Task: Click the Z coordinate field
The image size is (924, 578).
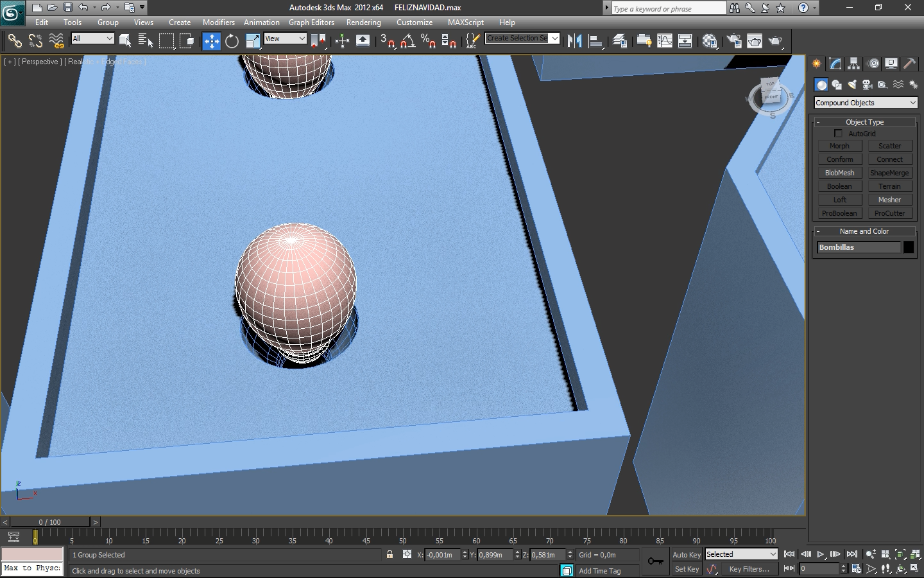Action: 547,555
